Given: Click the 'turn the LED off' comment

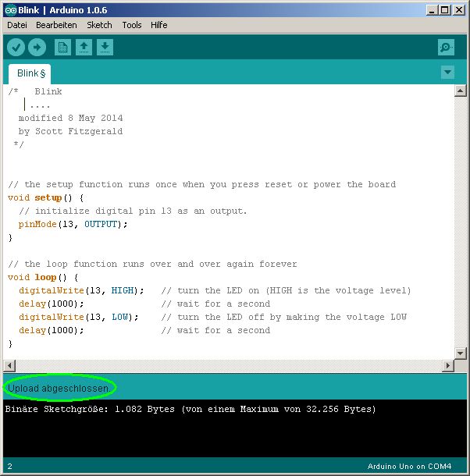Looking at the screenshot, I should coord(283,318).
